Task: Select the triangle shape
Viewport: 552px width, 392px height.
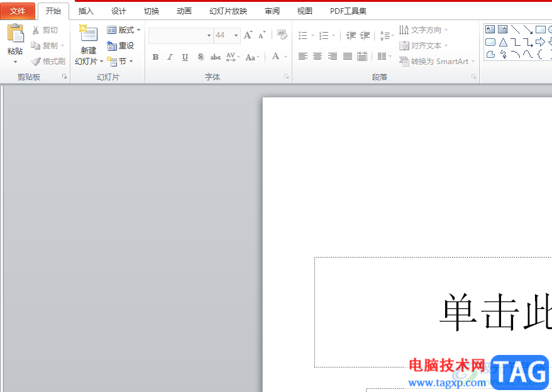Action: (504, 42)
